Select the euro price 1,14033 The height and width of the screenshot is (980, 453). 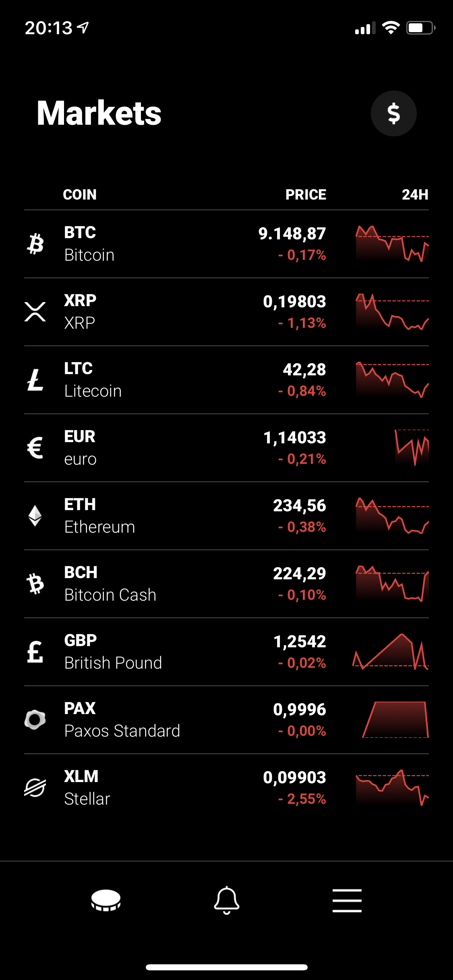tap(294, 438)
